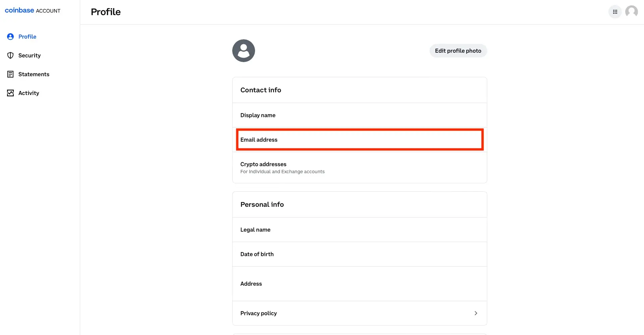Select the Profile menu item

(27, 37)
